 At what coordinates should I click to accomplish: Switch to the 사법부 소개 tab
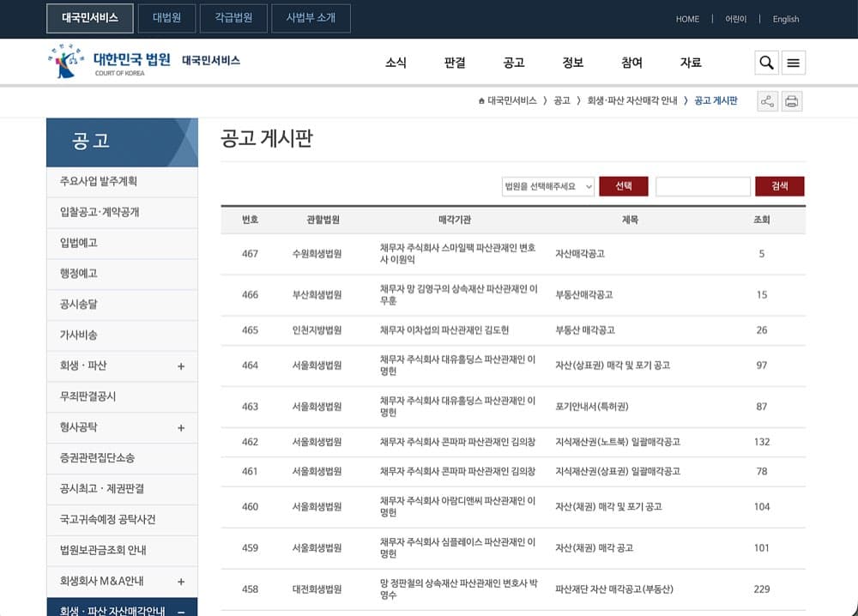tap(311, 18)
